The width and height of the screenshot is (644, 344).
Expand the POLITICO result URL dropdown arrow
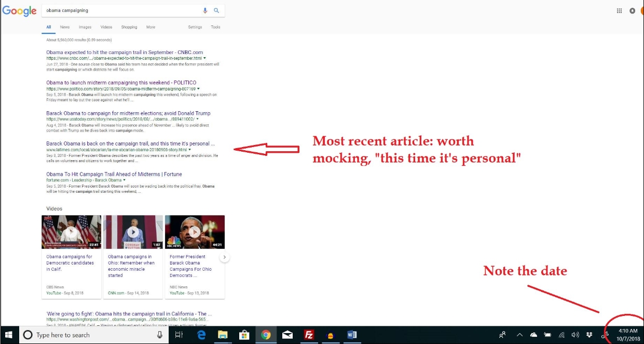point(198,89)
